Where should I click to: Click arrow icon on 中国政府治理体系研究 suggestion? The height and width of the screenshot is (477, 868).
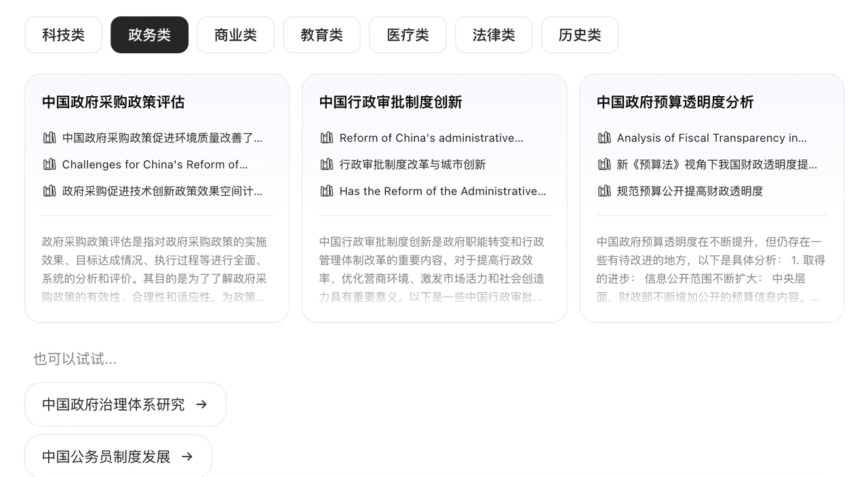point(201,405)
